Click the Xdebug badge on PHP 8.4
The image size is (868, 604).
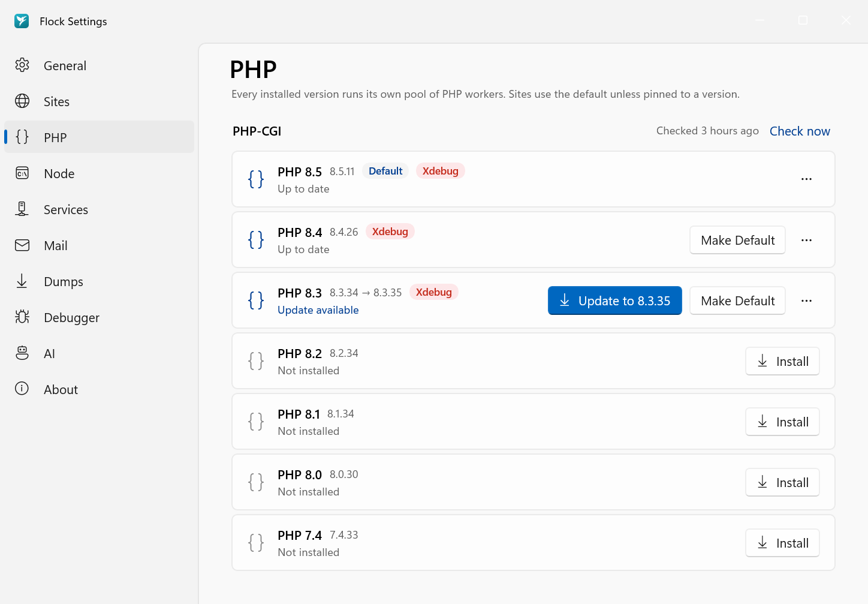pyautogui.click(x=390, y=232)
